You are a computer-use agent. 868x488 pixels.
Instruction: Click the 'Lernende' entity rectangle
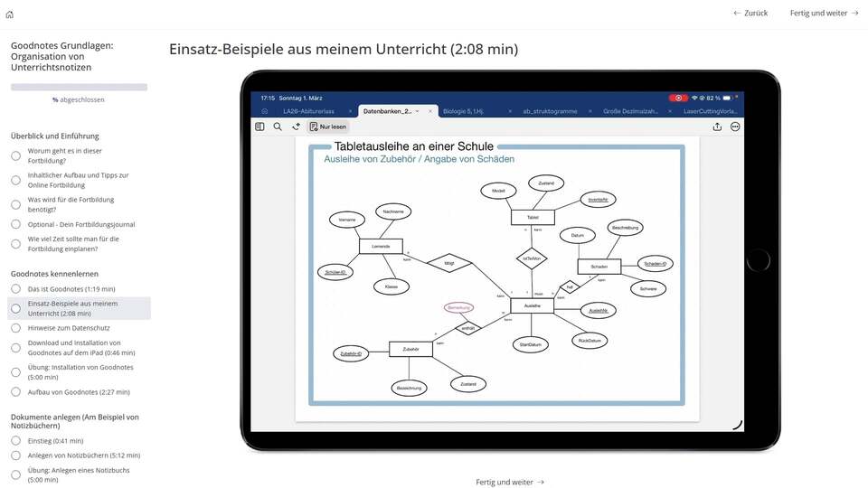pos(381,246)
